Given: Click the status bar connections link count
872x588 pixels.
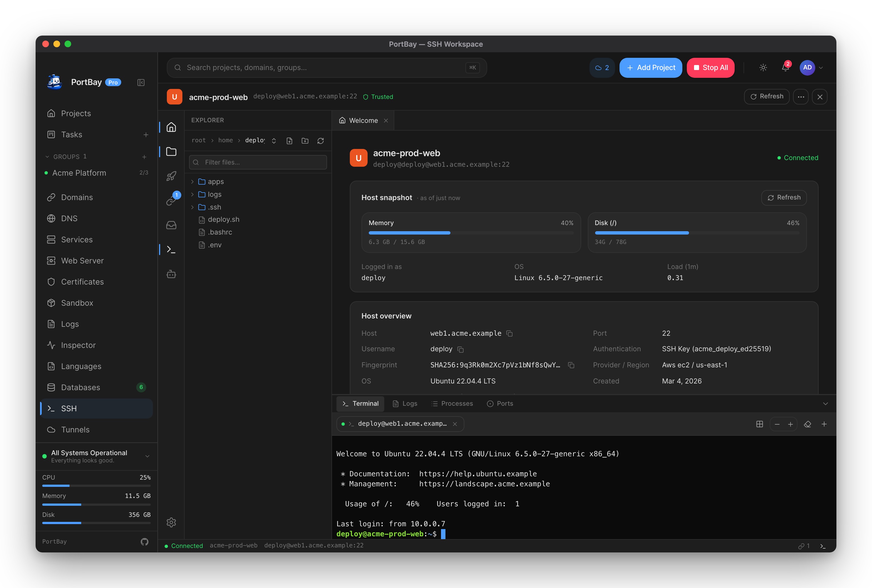Looking at the screenshot, I should [804, 546].
